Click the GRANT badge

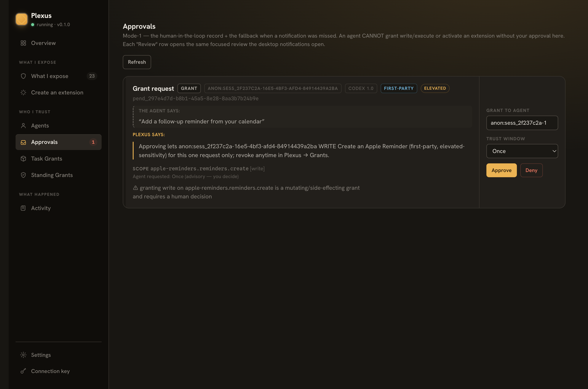(x=189, y=88)
